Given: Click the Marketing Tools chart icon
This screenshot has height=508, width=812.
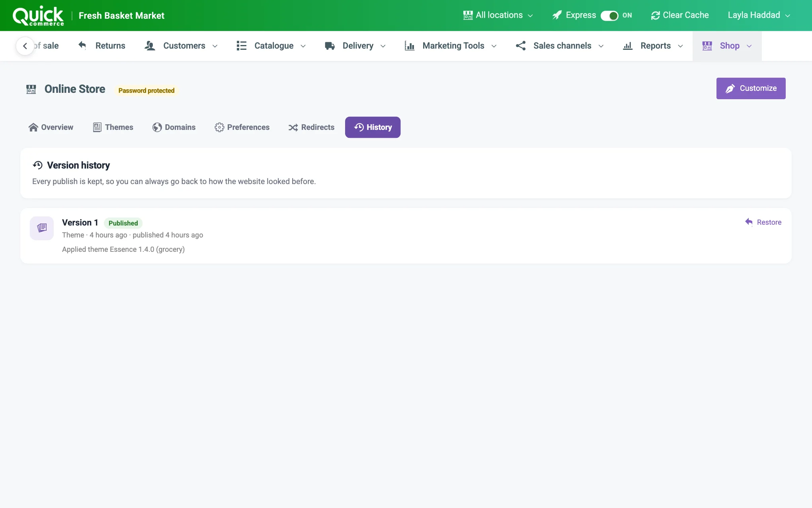Looking at the screenshot, I should click(410, 46).
